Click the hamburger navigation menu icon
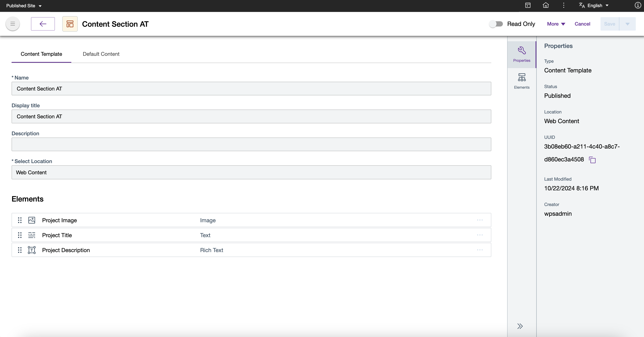The image size is (644, 337). (x=13, y=24)
